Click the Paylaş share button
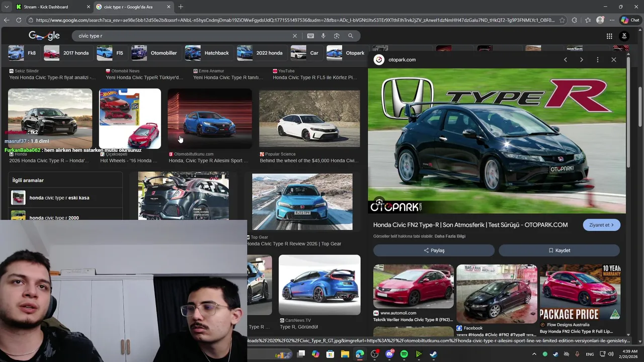644x362 pixels. click(x=434, y=250)
